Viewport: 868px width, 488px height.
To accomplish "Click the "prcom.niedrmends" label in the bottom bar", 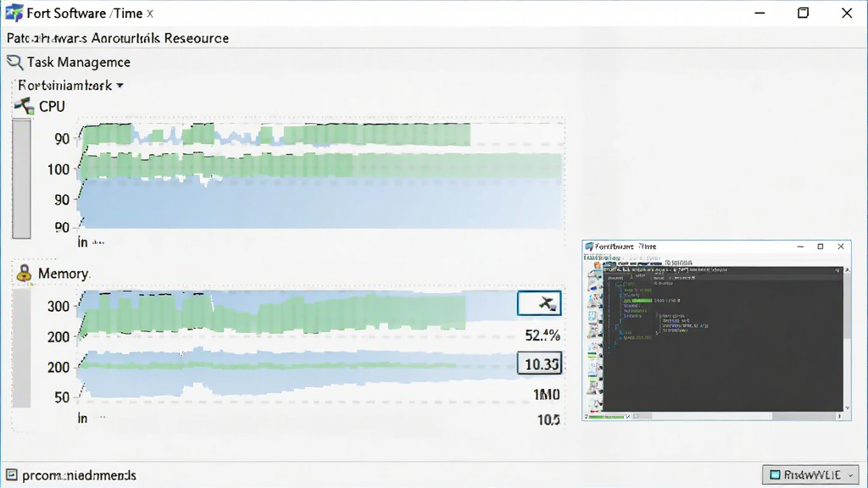I will 79,475.
